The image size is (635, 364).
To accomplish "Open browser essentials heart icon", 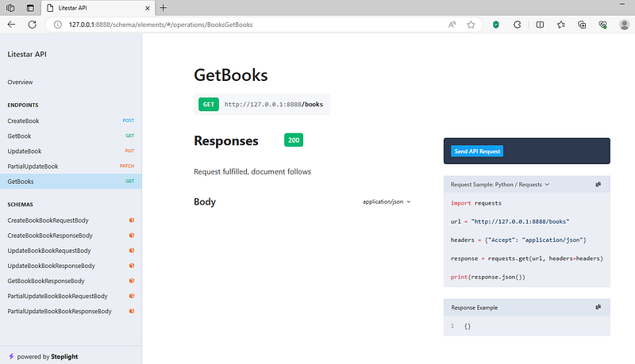I will (602, 25).
